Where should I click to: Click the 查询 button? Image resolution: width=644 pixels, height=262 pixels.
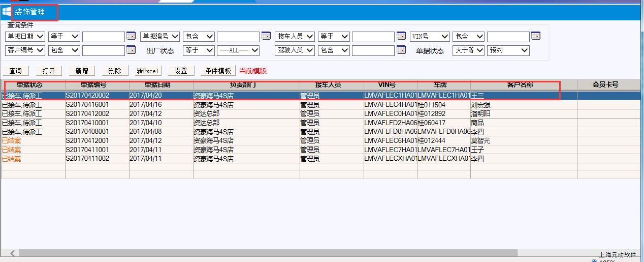[x=16, y=71]
